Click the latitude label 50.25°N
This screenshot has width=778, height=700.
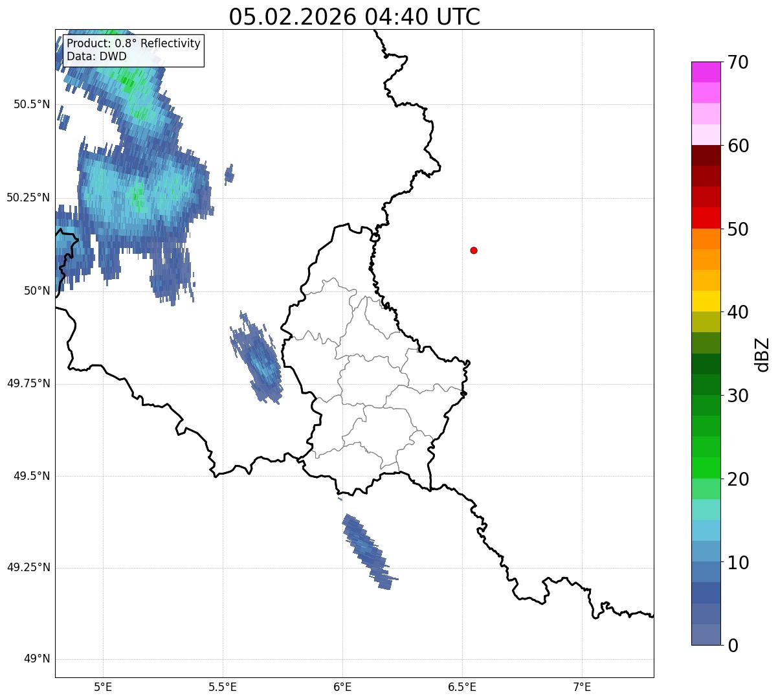point(28,198)
